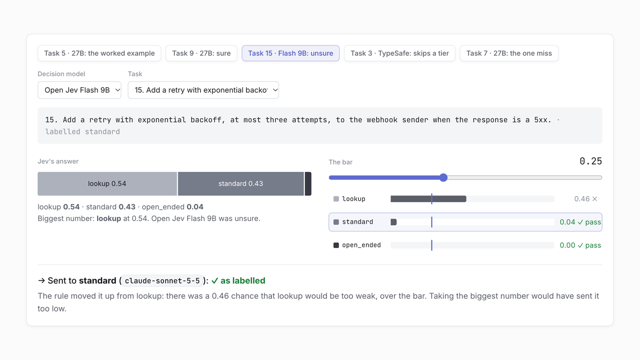This screenshot has height=360, width=640.
Task: Click the standard '0.04 ✓ pass' result
Action: click(580, 222)
